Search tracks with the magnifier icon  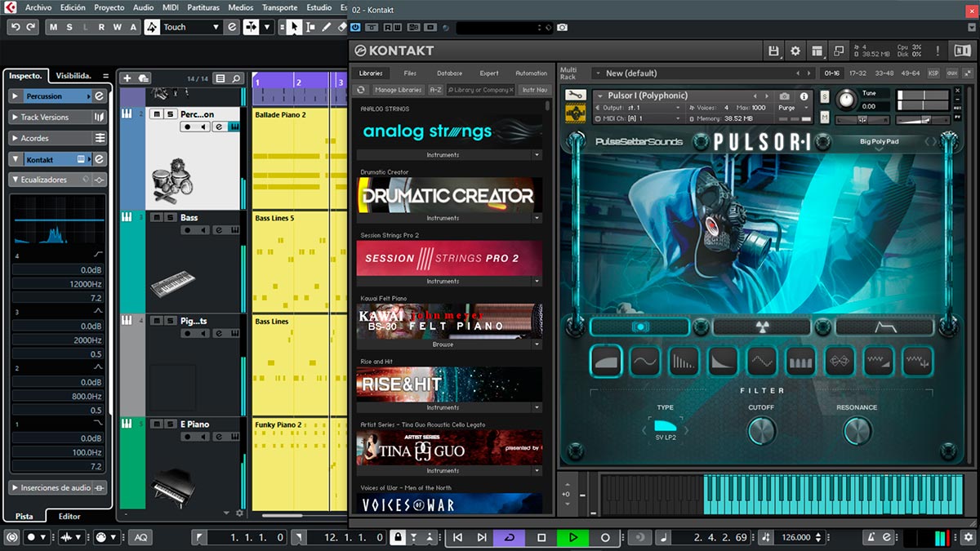237,78
